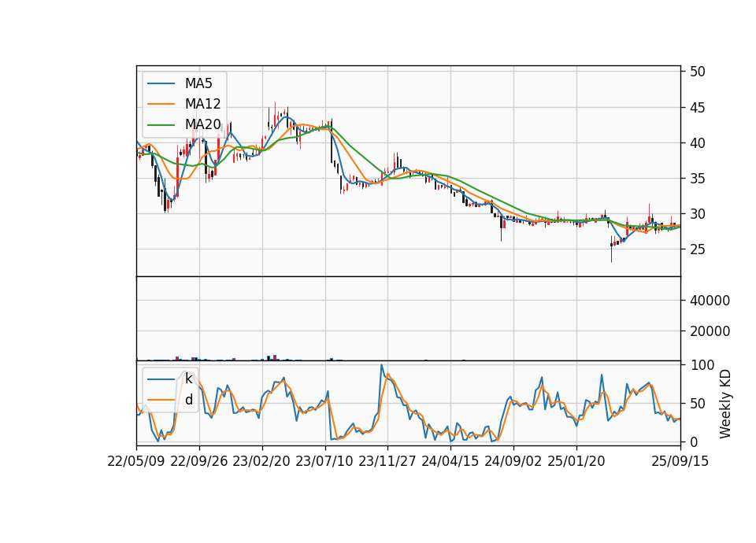The width and height of the screenshot is (756, 543).
Task: Click the blue MA5 legend line sample
Action: (x=161, y=83)
